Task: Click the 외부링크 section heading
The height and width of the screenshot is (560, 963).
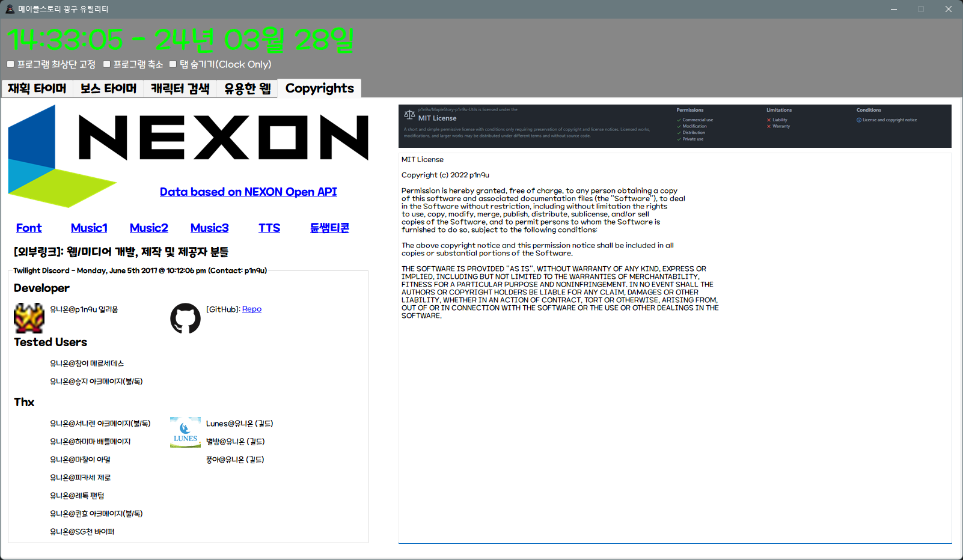Action: (x=121, y=252)
